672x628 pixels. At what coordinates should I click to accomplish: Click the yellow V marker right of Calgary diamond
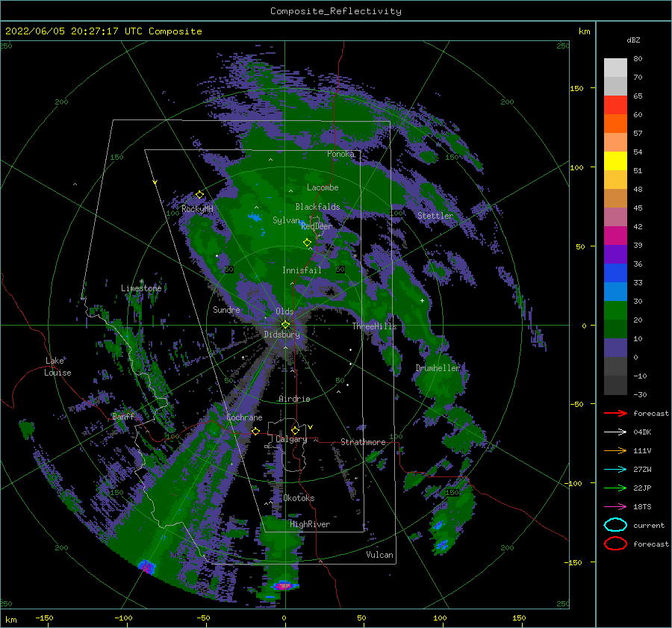pos(310,427)
